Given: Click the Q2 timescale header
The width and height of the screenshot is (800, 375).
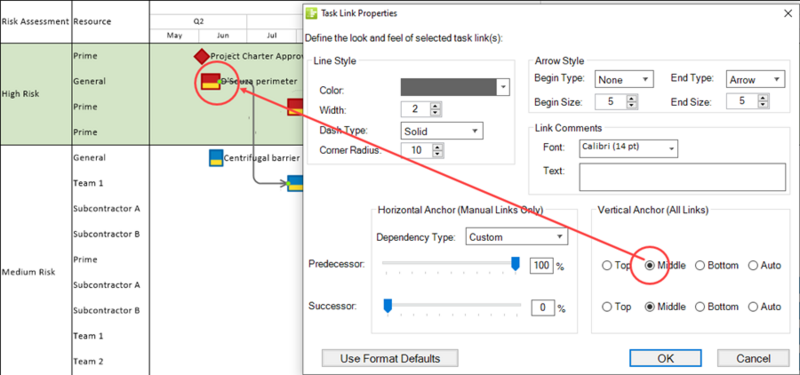Looking at the screenshot, I should (198, 21).
